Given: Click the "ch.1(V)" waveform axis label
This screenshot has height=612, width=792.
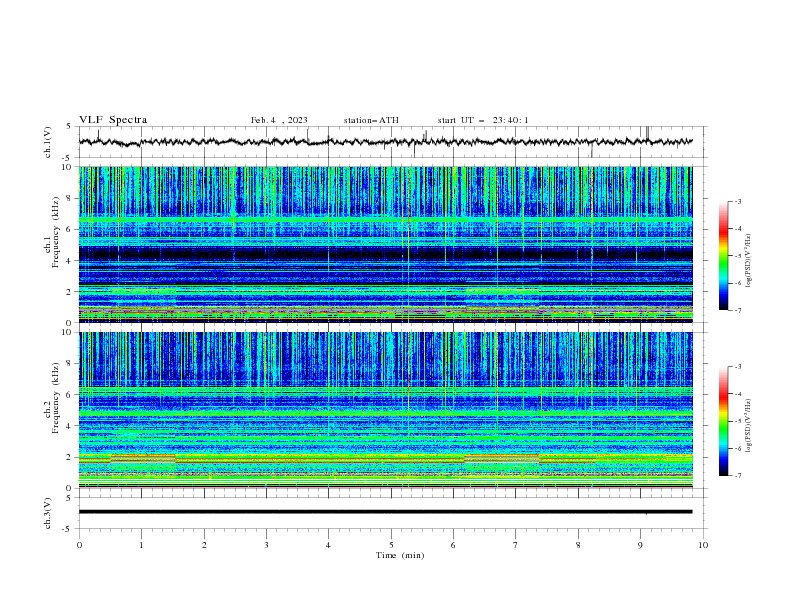Looking at the screenshot, I should click(48, 142).
